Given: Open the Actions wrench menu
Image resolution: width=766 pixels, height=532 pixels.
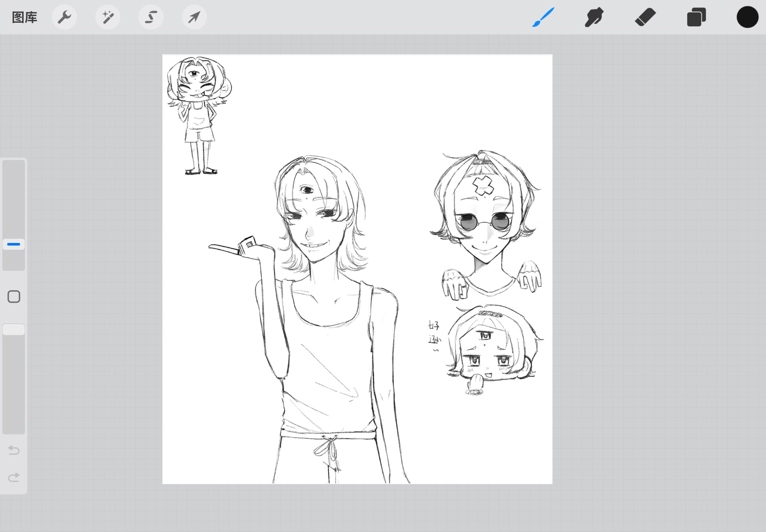Looking at the screenshot, I should (x=64, y=17).
